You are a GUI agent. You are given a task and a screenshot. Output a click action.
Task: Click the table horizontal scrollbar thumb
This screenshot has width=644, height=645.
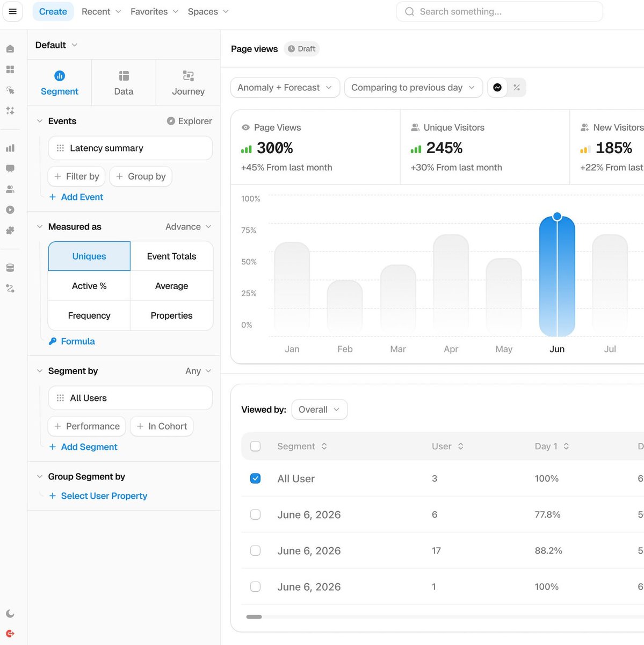pyautogui.click(x=254, y=617)
